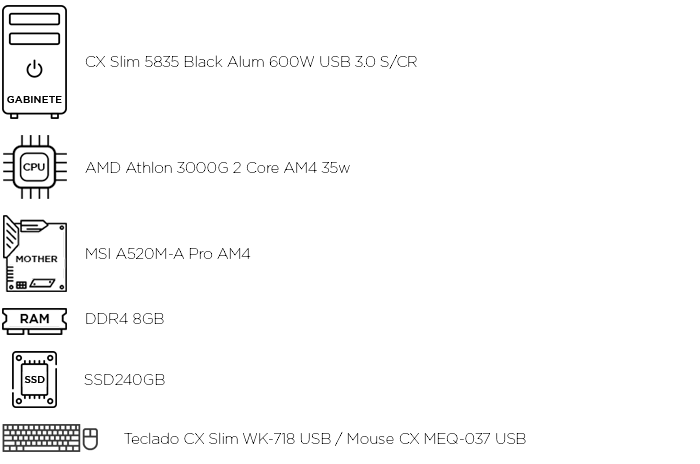Click the mouse icon beside keyboard

[x=91, y=439]
